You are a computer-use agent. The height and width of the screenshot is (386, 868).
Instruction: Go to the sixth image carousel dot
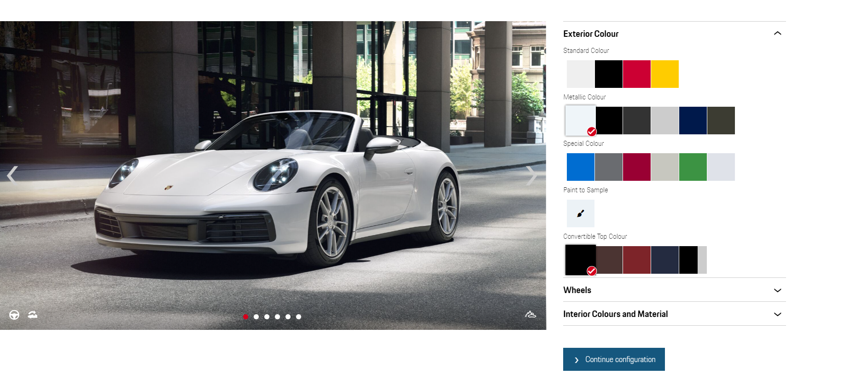(298, 317)
